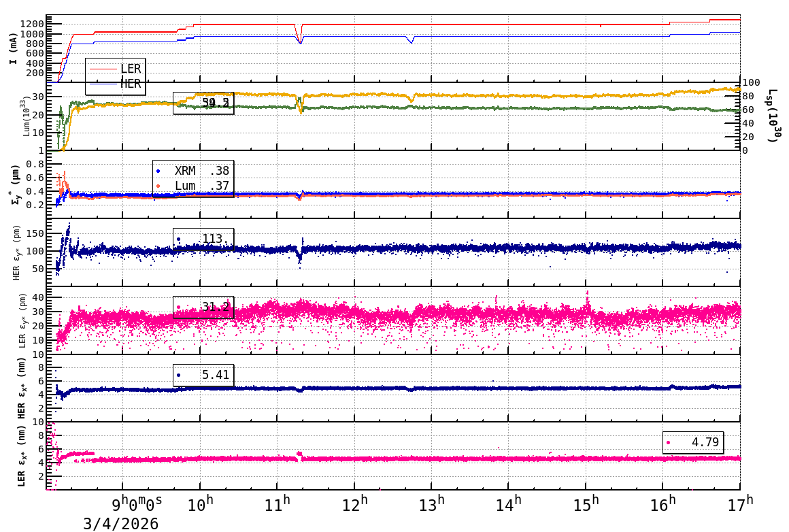
Task: Click the blue XRM legend marker dot
Action: click(x=158, y=171)
